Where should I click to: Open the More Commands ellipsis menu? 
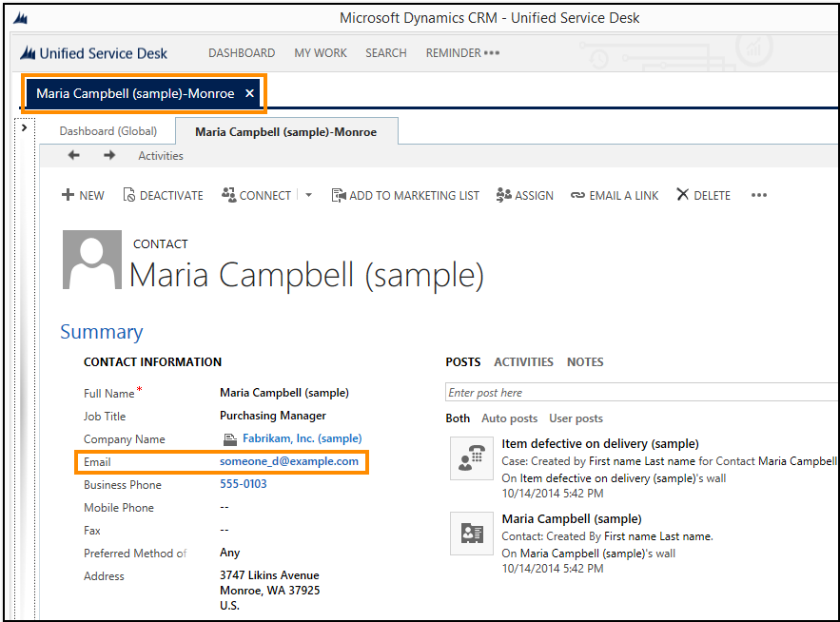click(x=759, y=195)
